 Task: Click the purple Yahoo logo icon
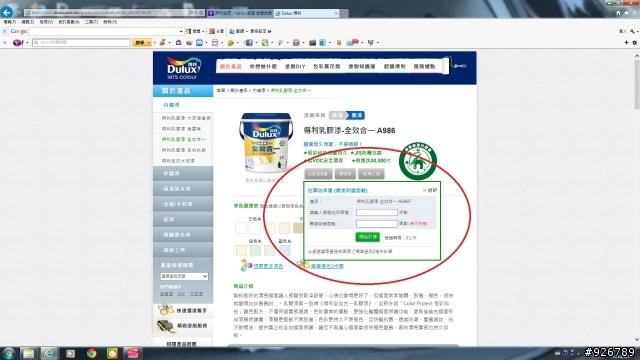point(18,42)
